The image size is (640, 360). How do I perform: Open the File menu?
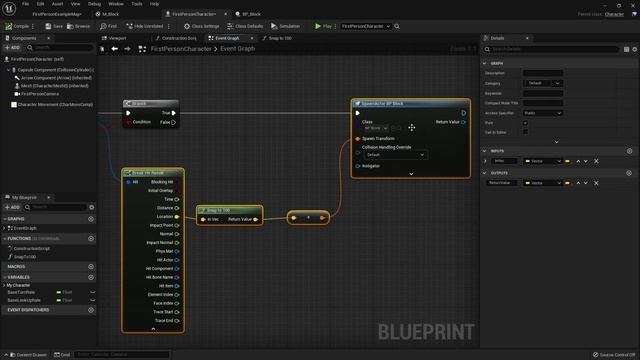click(25, 4)
